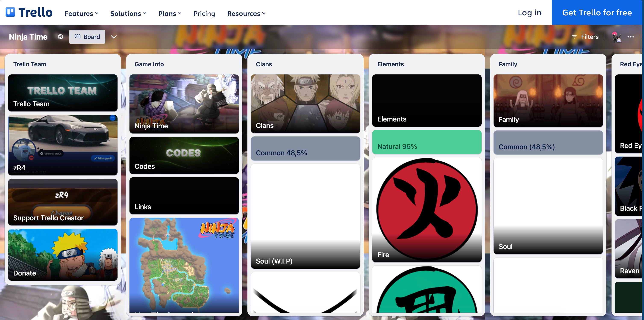Screen dimensions: 644x320
Task: Expand the Features navigation dropdown
Action: pyautogui.click(x=81, y=13)
